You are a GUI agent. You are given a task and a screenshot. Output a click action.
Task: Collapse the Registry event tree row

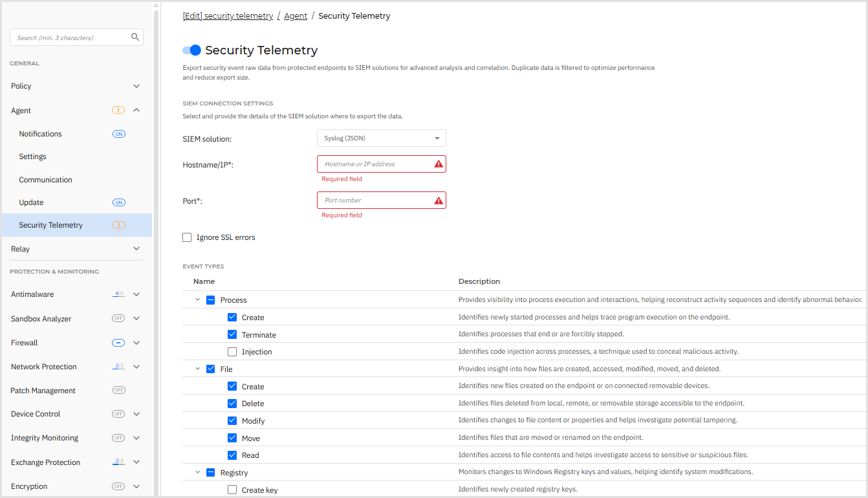pyautogui.click(x=198, y=473)
